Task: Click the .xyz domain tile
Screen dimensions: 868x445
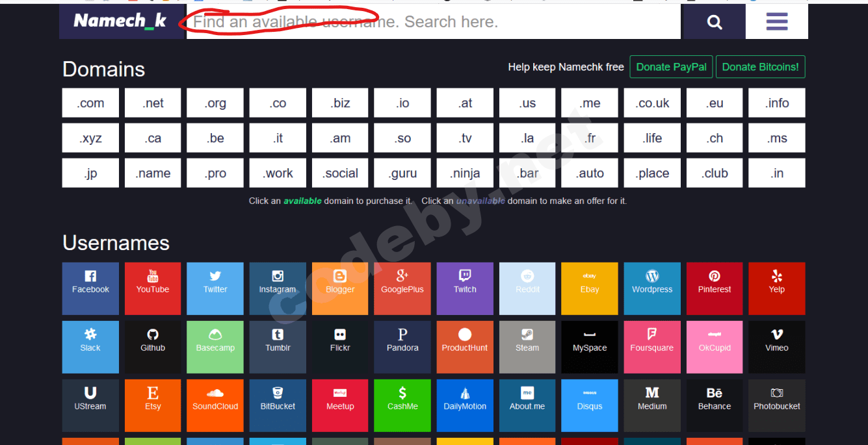Action: point(90,138)
